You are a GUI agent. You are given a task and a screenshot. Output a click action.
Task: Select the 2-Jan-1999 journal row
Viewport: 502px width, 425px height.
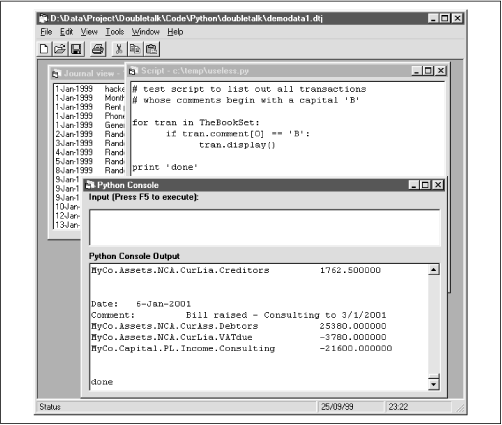[89, 134]
